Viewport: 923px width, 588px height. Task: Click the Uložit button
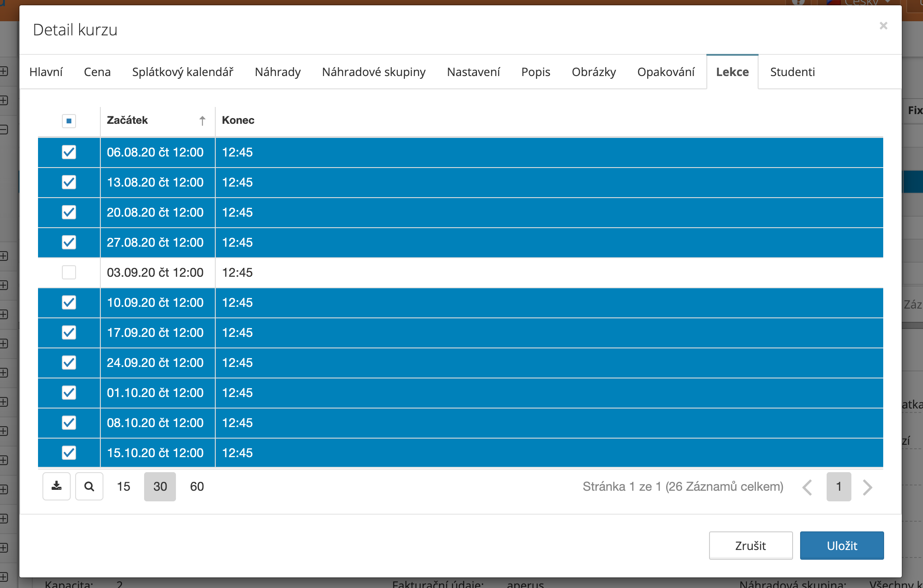click(x=842, y=546)
